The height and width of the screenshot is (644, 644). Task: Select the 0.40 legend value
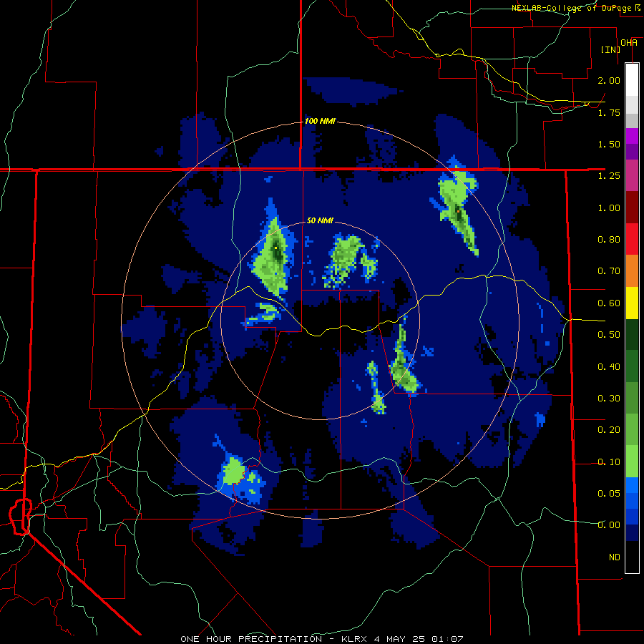[x=609, y=366]
